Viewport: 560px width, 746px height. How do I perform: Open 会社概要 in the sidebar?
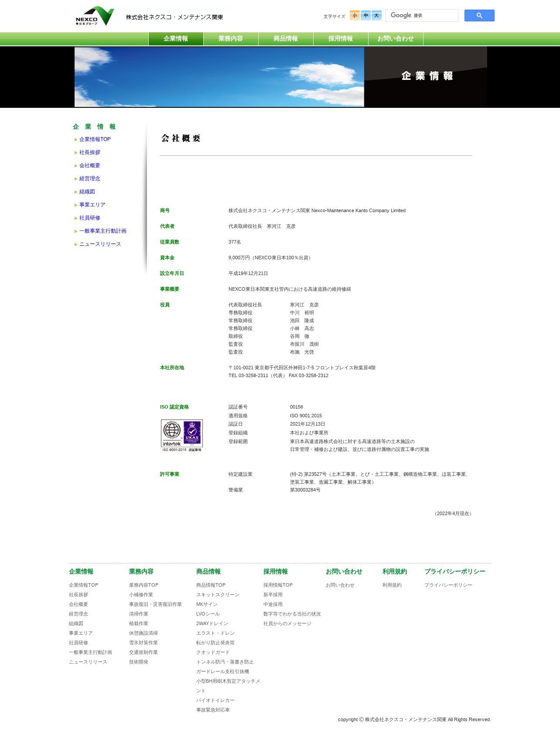[x=89, y=165]
